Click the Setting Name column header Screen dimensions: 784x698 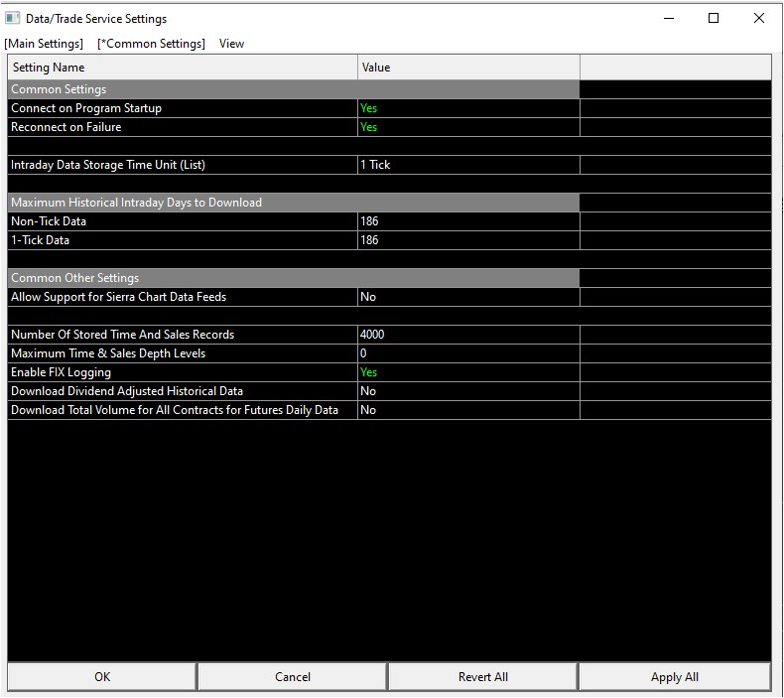[x=183, y=68]
